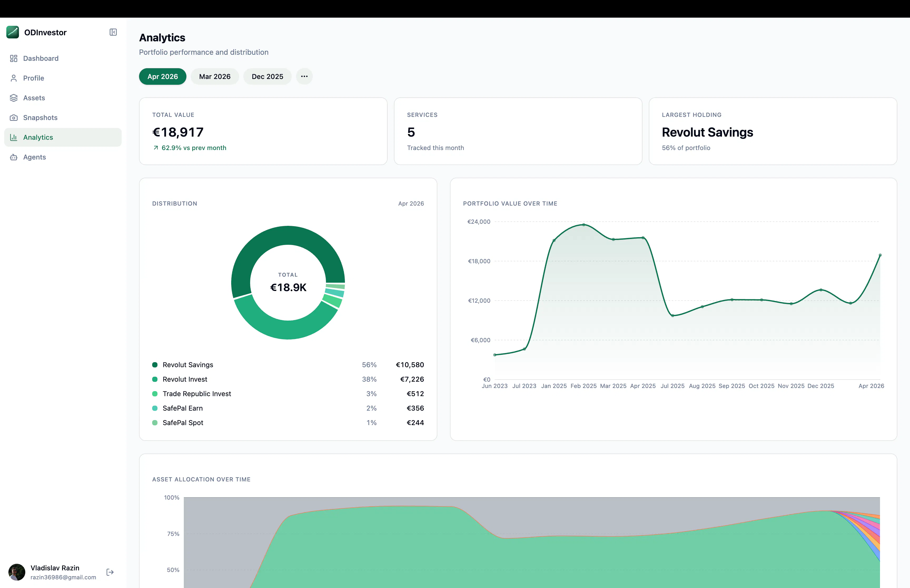Viewport: 910px width, 588px height.
Task: Click the Distribution panel heading
Action: (175, 203)
